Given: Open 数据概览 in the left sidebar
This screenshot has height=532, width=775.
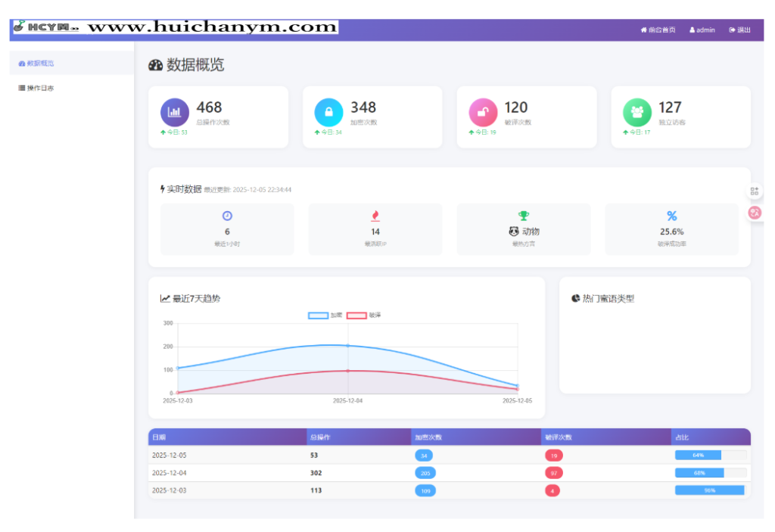Looking at the screenshot, I should click(x=41, y=64).
